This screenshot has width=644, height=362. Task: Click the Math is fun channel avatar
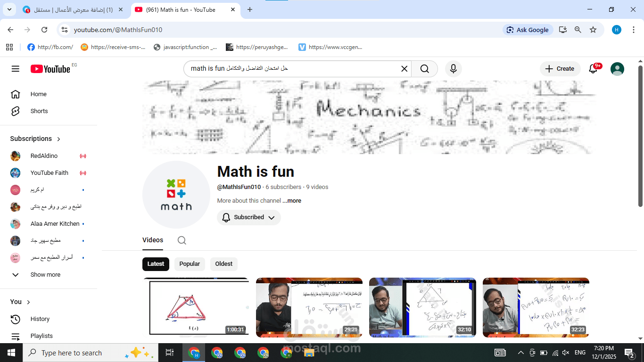point(176,195)
